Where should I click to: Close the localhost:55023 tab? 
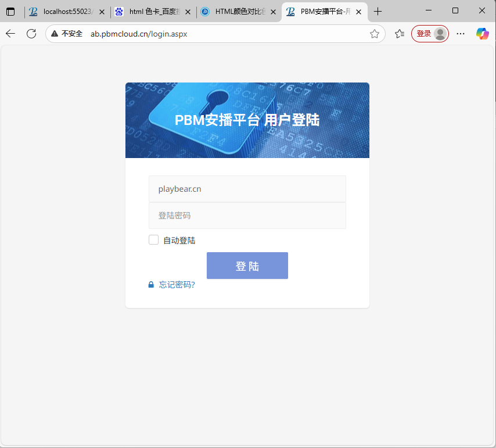pyautogui.click(x=102, y=11)
